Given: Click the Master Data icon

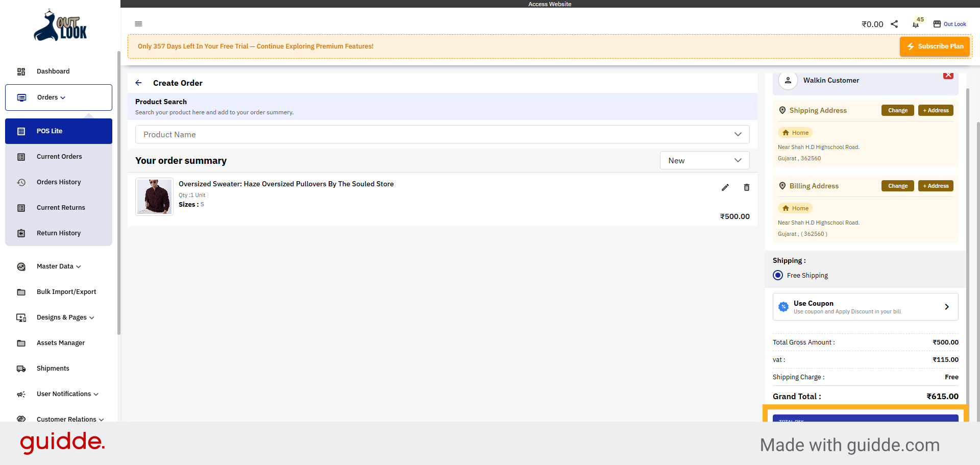Looking at the screenshot, I should click(21, 266).
